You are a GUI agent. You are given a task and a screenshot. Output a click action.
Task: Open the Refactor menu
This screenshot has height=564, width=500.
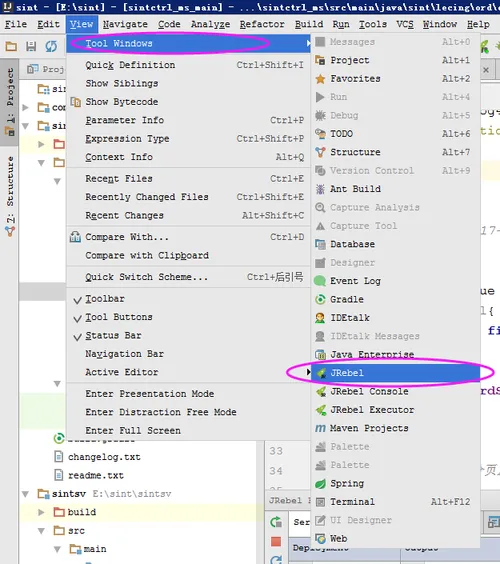[262, 24]
